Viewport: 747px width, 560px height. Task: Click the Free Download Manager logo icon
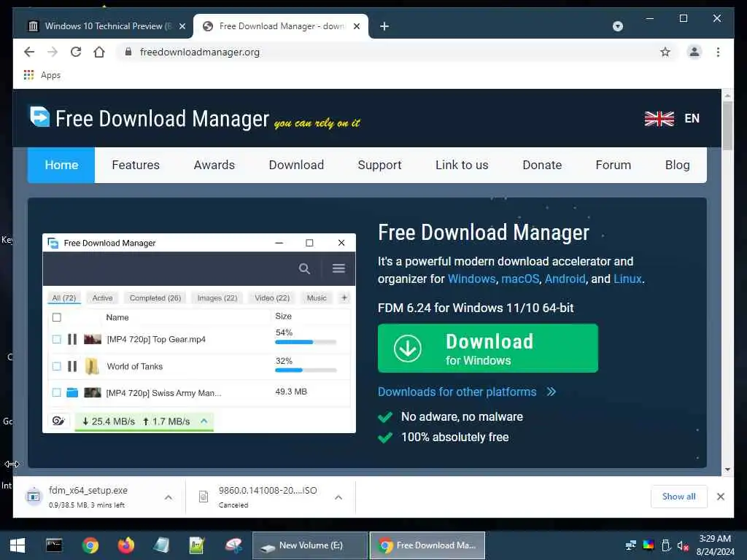[39, 117]
